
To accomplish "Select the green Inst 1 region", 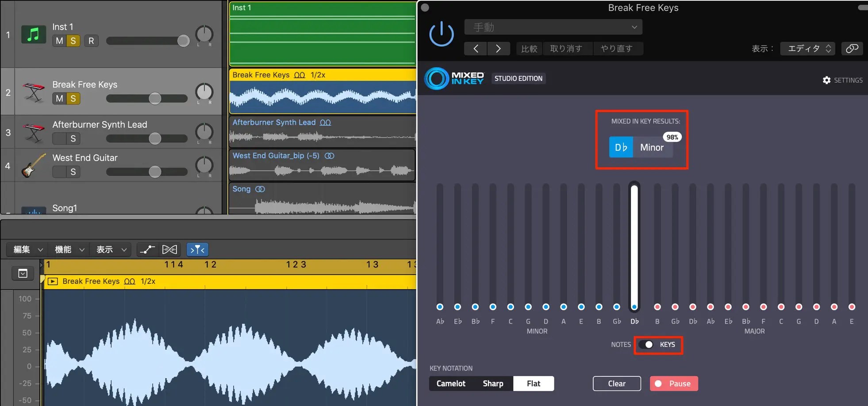I will click(x=323, y=34).
